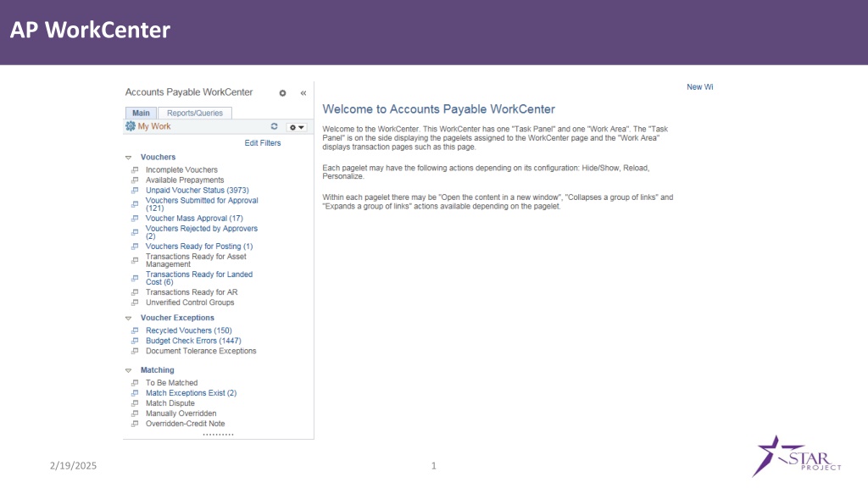Select Unverified Control Groups text

point(190,302)
